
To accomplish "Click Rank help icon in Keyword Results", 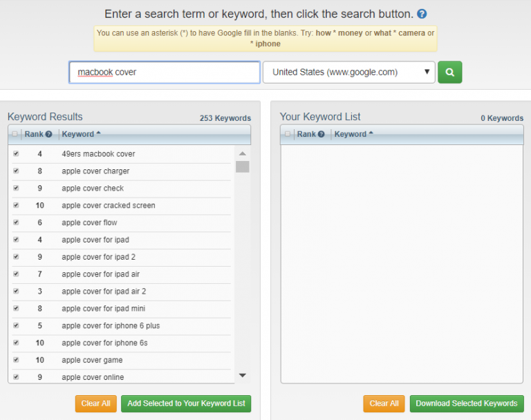I will click(x=49, y=135).
